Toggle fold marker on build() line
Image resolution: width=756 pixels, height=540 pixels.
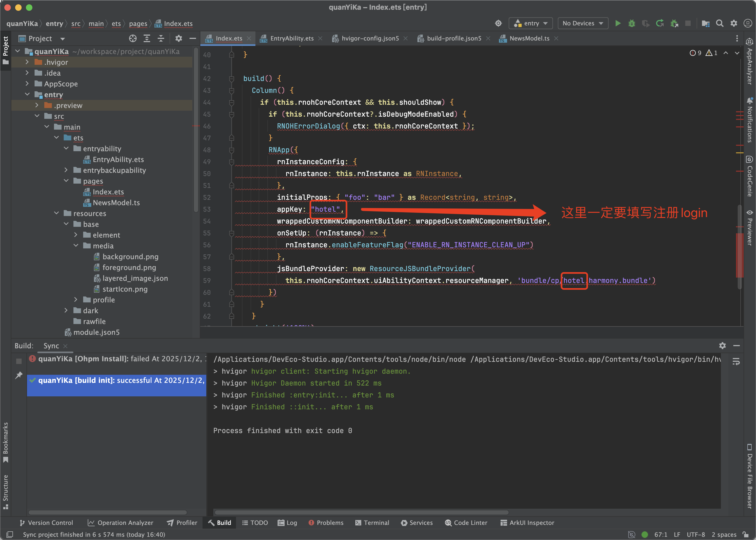(232, 79)
